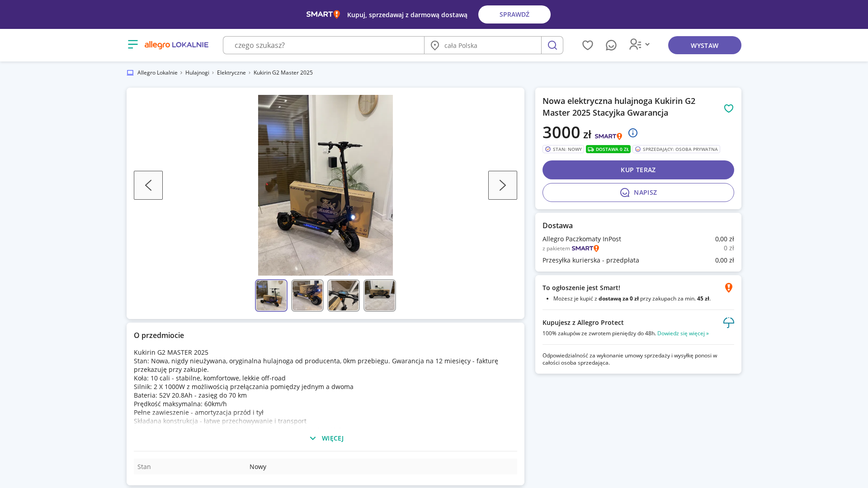Click the DOSTAWA 0 ZŁ badge

pos(608,149)
